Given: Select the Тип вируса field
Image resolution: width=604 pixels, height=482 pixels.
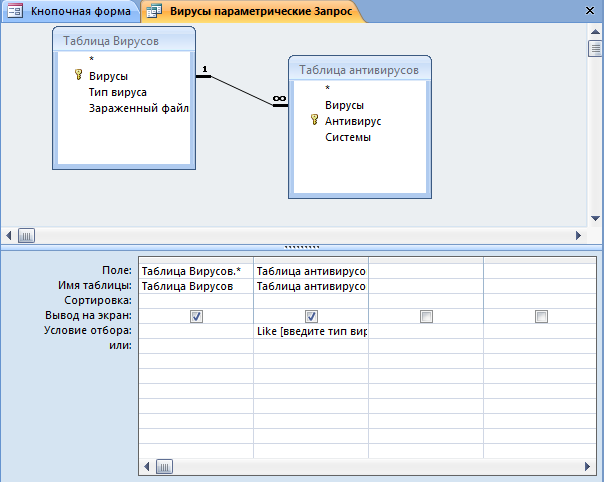Looking at the screenshot, I should coord(117,92).
